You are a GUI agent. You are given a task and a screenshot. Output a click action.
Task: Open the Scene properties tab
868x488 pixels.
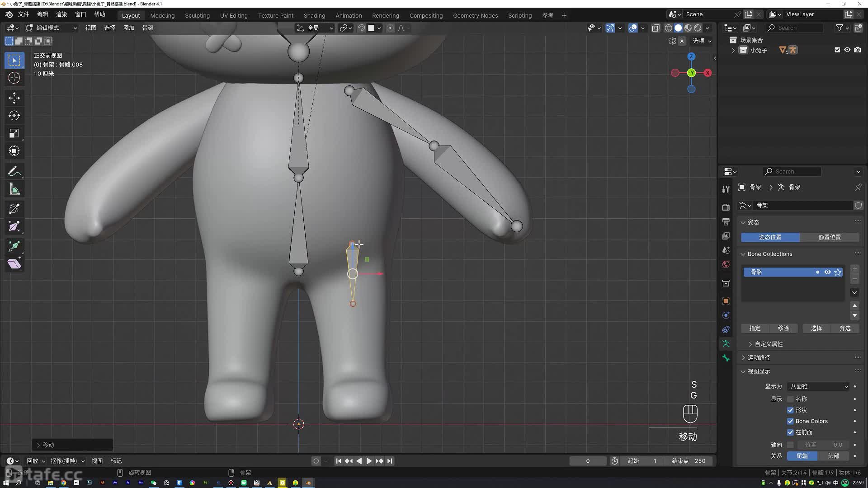point(726,250)
